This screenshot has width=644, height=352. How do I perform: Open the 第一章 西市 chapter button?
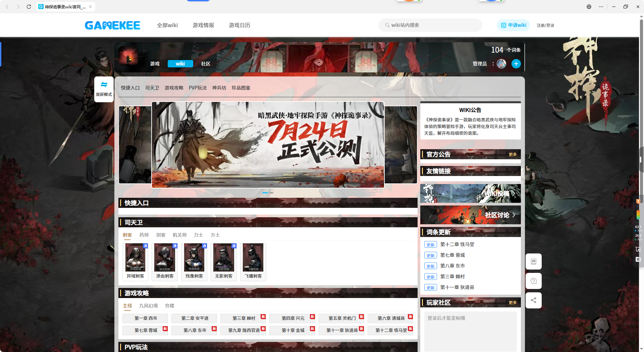pyautogui.click(x=146, y=318)
